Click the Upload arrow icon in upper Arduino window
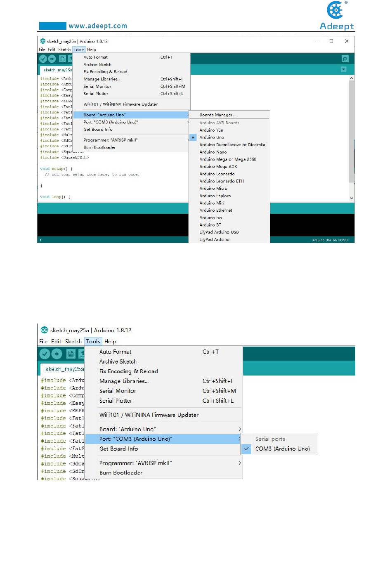Image resolution: width=392 pixels, height=581 pixels. [52, 59]
